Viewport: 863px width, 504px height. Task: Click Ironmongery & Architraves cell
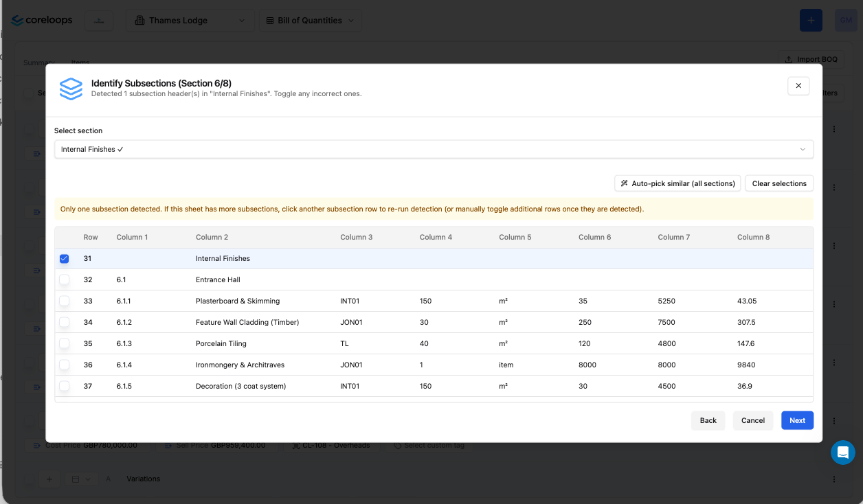[x=240, y=365]
